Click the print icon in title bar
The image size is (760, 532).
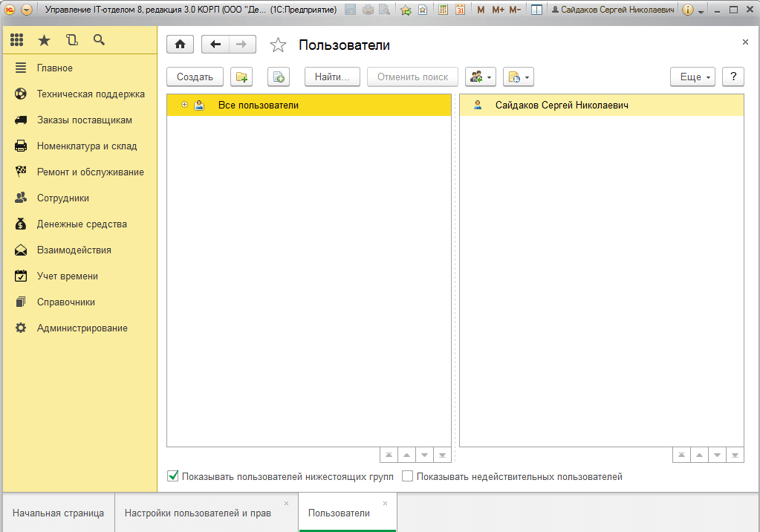[x=368, y=9]
